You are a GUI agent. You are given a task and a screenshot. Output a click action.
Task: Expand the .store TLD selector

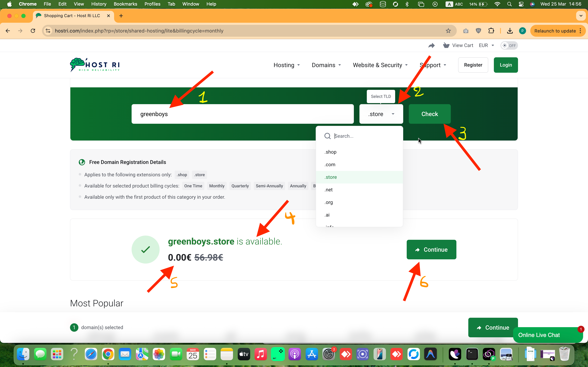(x=381, y=114)
